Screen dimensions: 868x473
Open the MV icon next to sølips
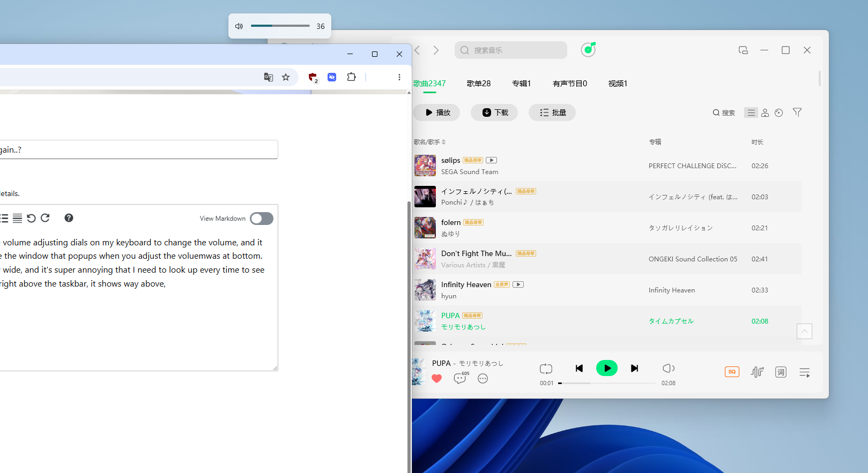pyautogui.click(x=492, y=160)
